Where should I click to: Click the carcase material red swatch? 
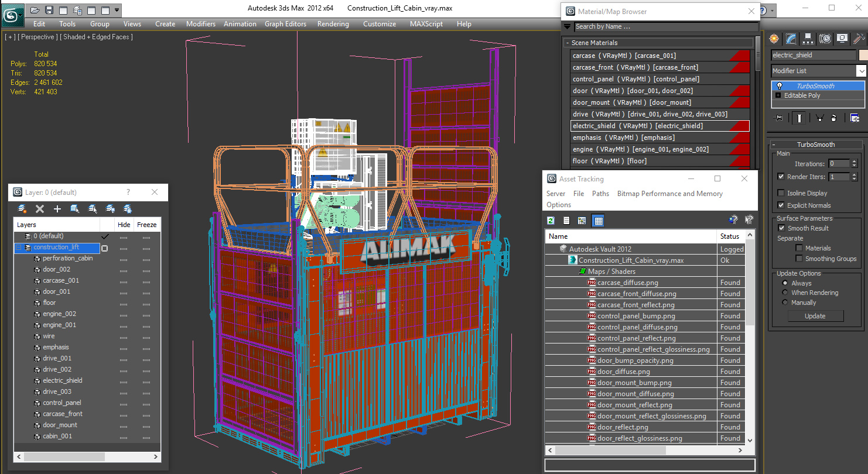(740, 56)
